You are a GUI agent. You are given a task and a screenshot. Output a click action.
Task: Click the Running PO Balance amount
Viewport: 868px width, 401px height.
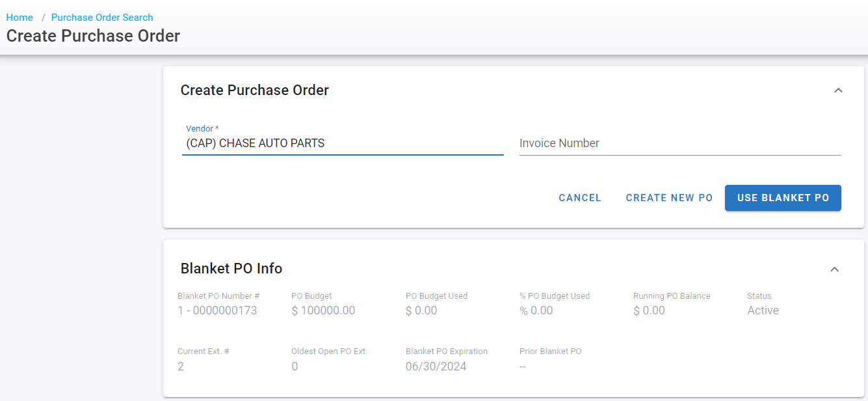[x=649, y=311]
